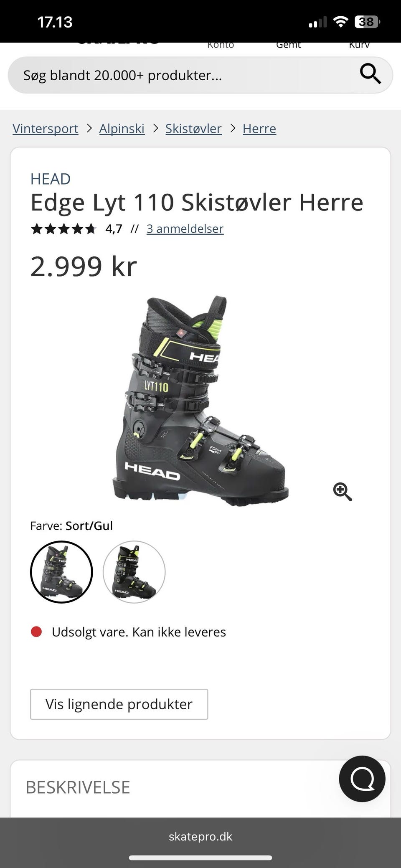
Task: Tap the cellular signal bars
Action: [317, 22]
